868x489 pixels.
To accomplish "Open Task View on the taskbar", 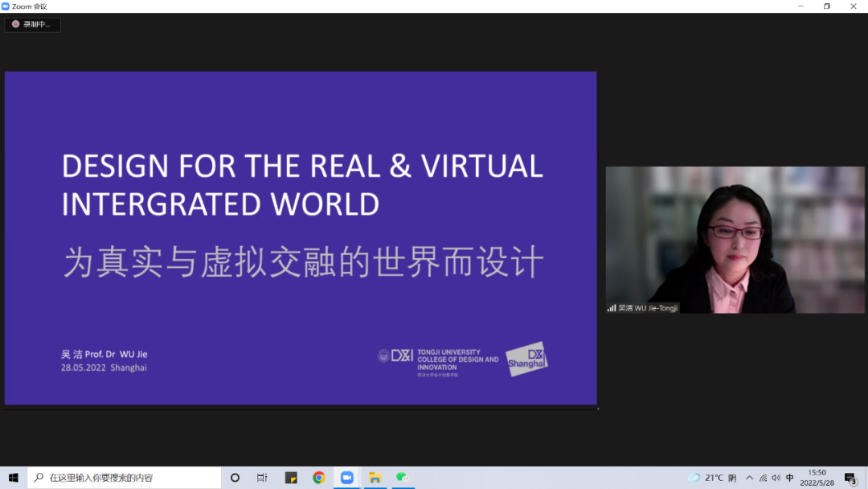I will pos(262,478).
